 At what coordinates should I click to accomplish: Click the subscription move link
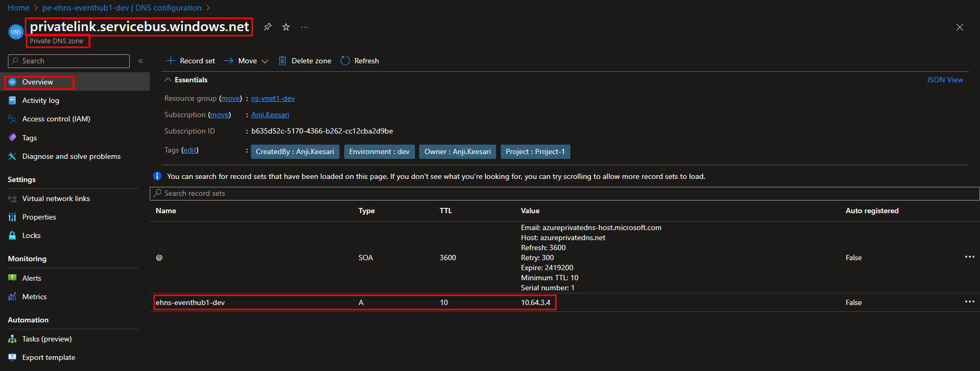219,115
